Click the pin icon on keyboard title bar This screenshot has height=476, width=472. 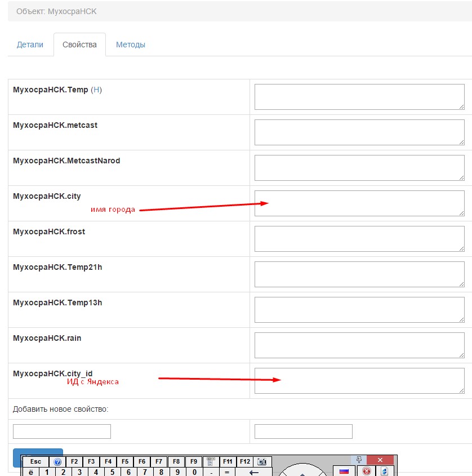click(x=359, y=460)
